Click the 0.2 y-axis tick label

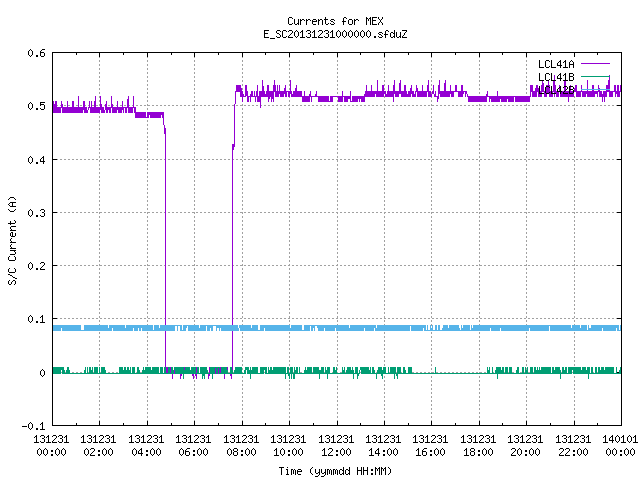[x=36, y=266]
